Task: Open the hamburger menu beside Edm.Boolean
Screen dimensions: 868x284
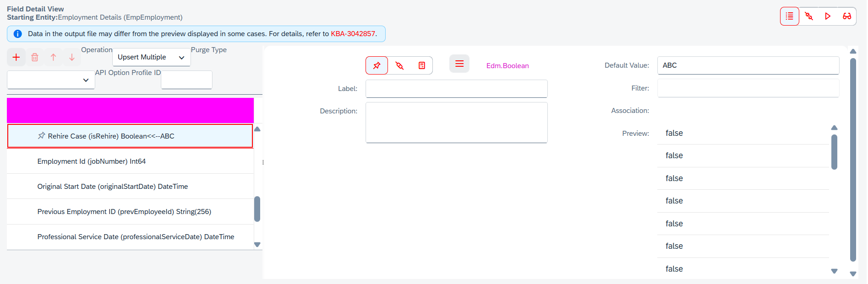Action: tap(459, 64)
